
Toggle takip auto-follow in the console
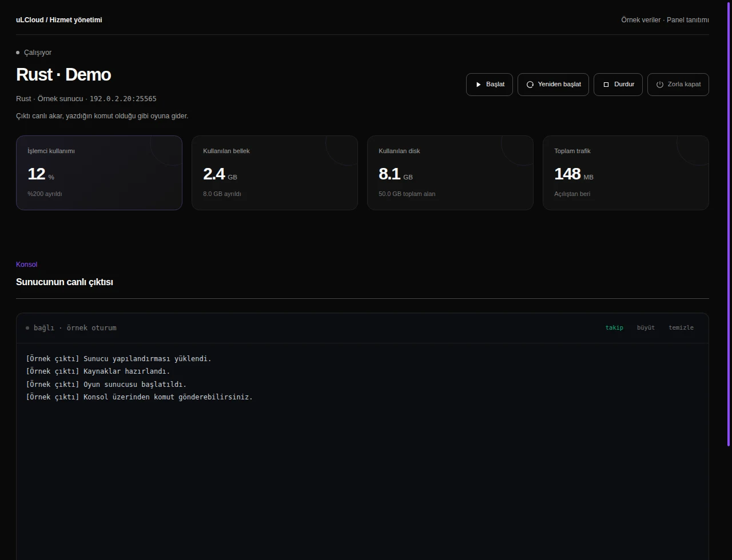(x=614, y=327)
